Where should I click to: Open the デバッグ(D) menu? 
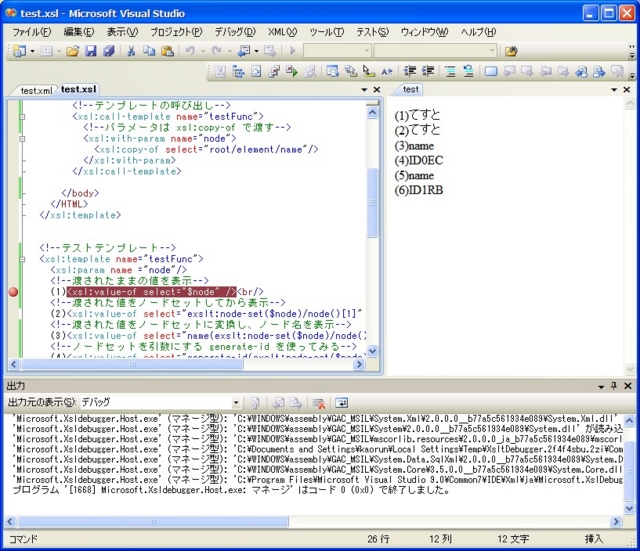click(235, 32)
